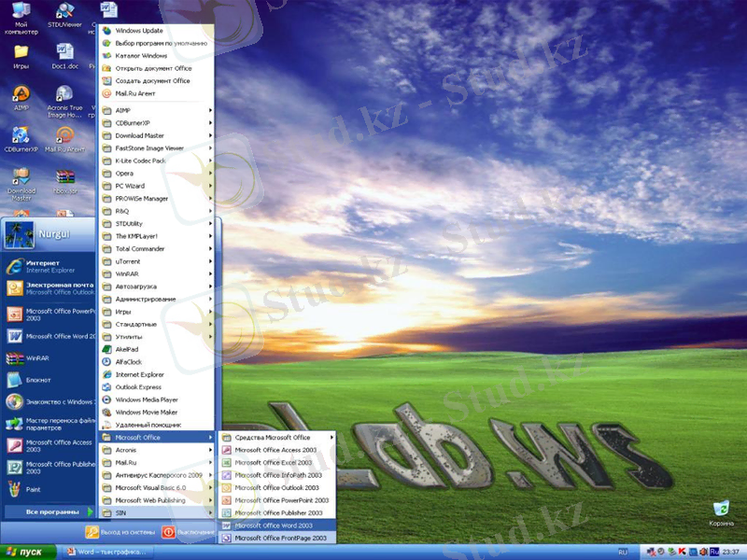The image size is (747, 560).
Task: Click the AIMP desktop shortcut icon
Action: (21, 95)
